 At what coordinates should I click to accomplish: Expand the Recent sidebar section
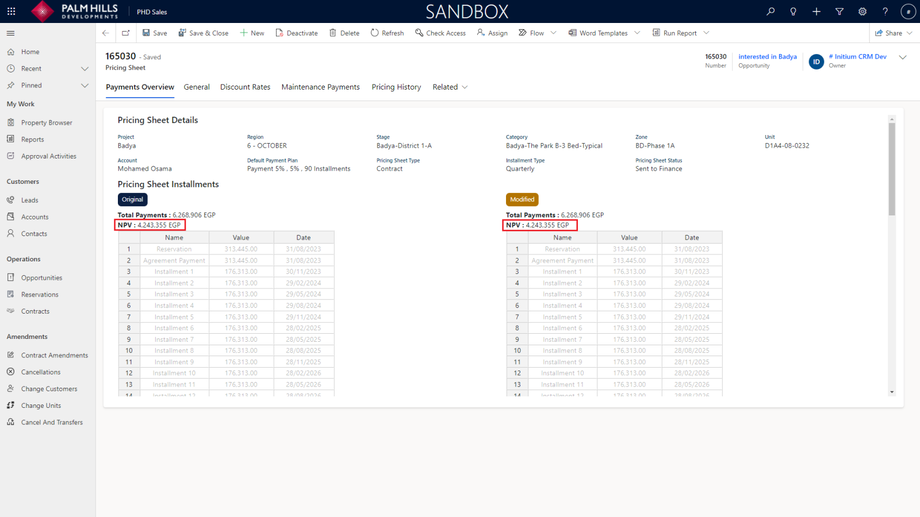point(84,69)
